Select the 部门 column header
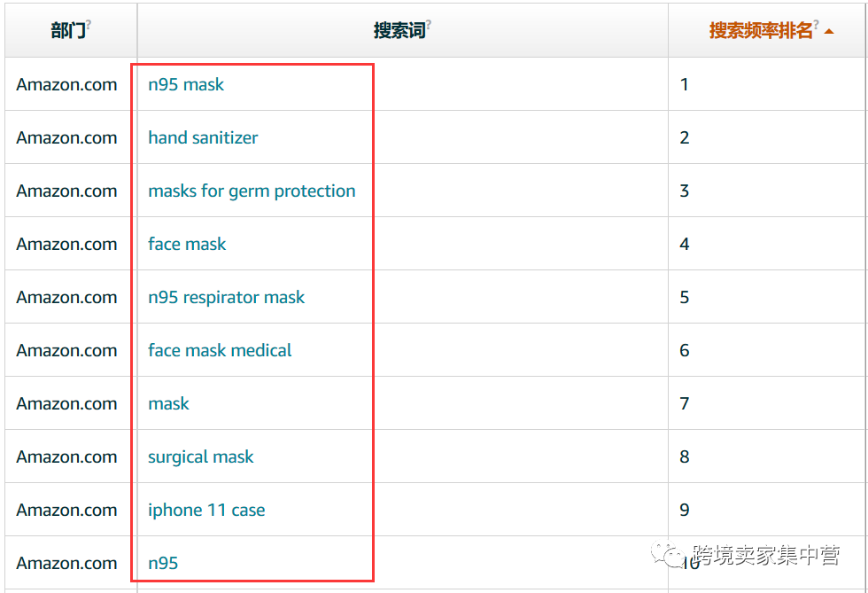 pos(68,30)
